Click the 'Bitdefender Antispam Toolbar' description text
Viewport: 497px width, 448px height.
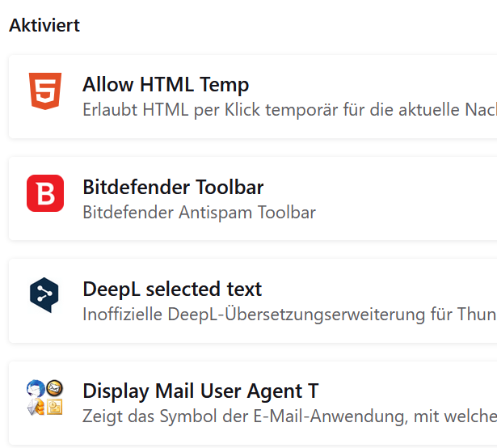click(200, 212)
